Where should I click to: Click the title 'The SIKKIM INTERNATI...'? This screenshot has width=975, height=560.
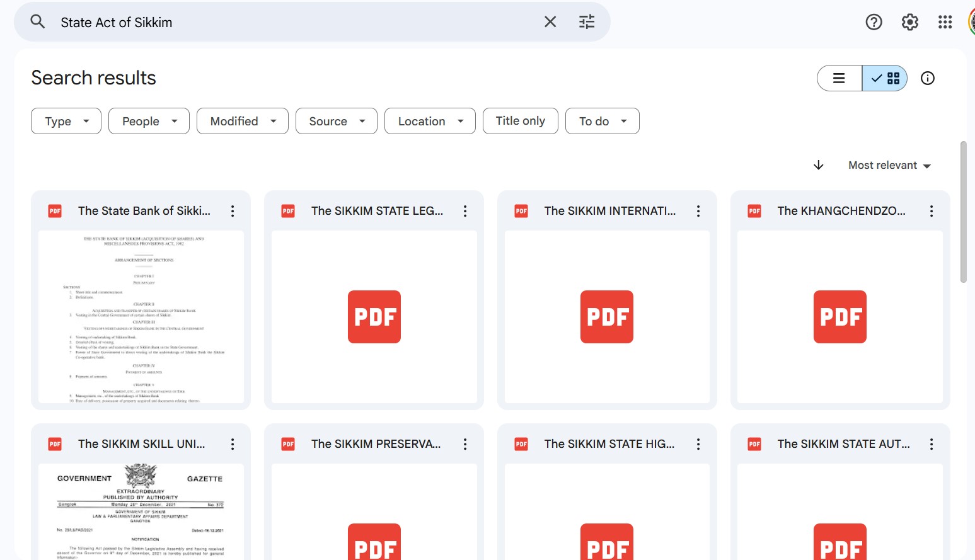pos(610,211)
